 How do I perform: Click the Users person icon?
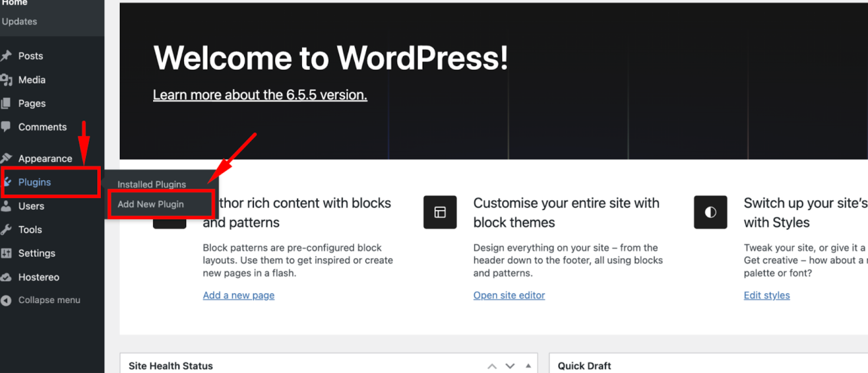[6, 206]
